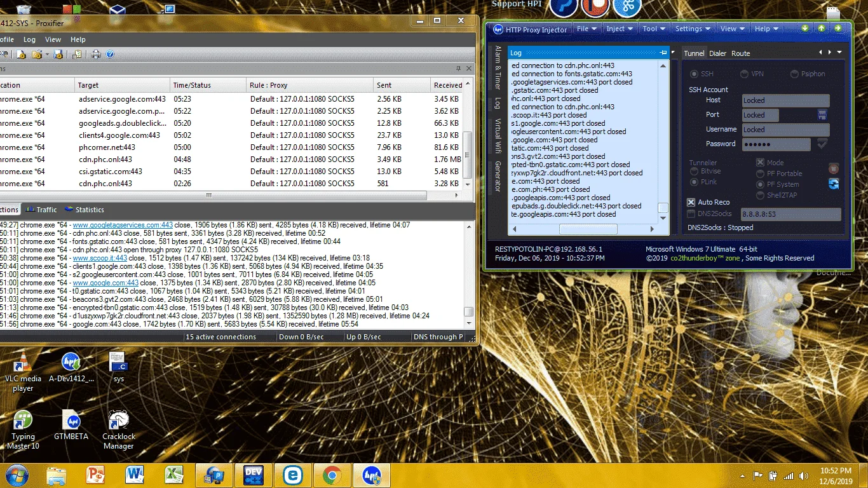Viewport: 868px width, 488px height.
Task: Open the View dropdown in HTTP Proxy Injector
Action: (x=732, y=29)
